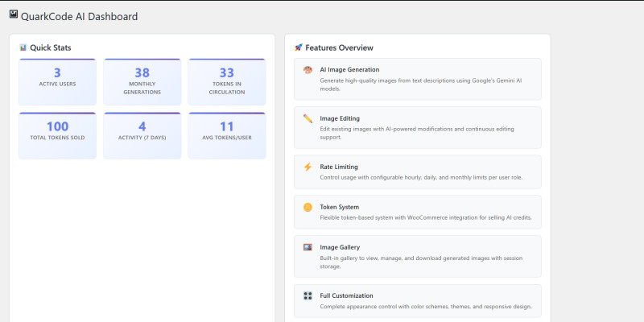Select the Activity (7 Days) card
Image resolution: width=644 pixels, height=322 pixels.
pyautogui.click(x=142, y=135)
